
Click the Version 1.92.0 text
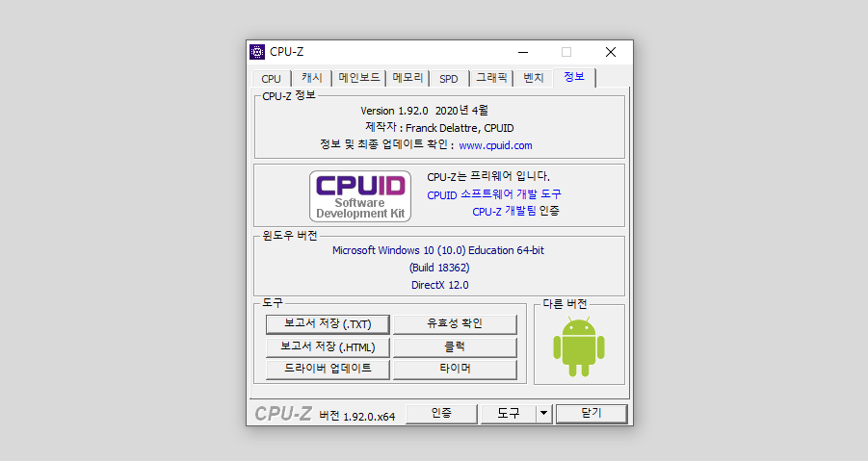point(394,111)
